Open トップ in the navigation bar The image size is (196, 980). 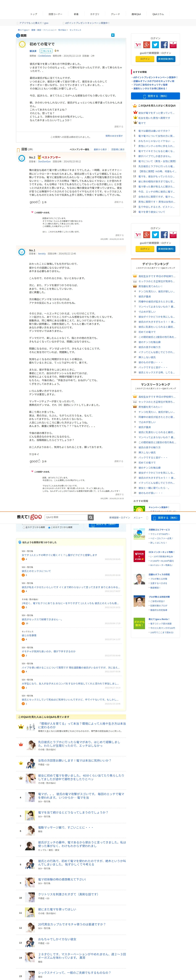34,14
